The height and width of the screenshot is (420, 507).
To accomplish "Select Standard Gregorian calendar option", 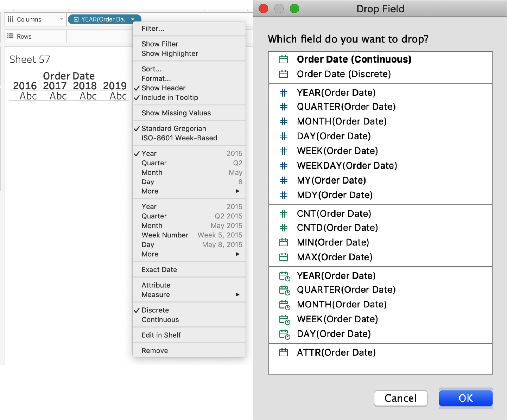I will (189, 128).
